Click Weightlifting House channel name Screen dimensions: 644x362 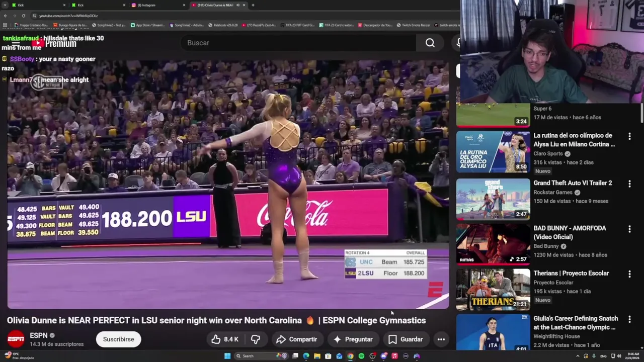coord(556,336)
